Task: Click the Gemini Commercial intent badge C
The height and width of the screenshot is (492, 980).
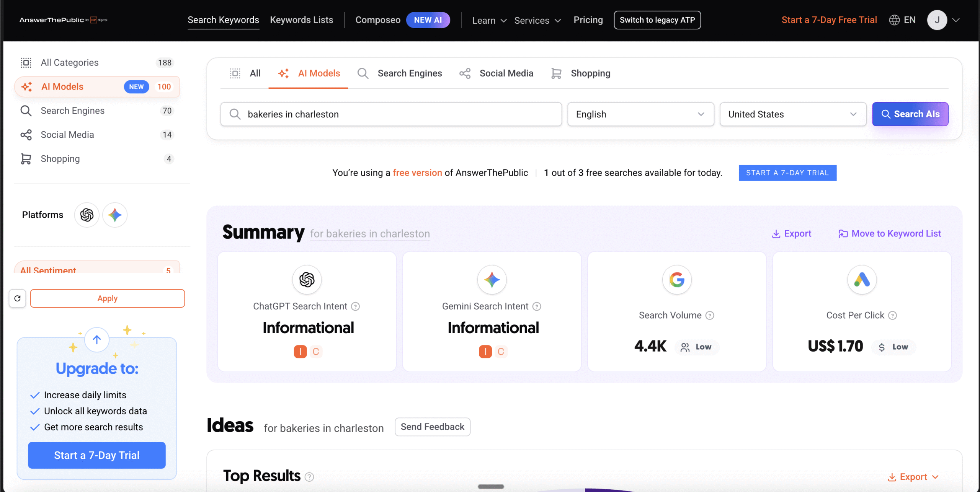Action: click(x=501, y=352)
